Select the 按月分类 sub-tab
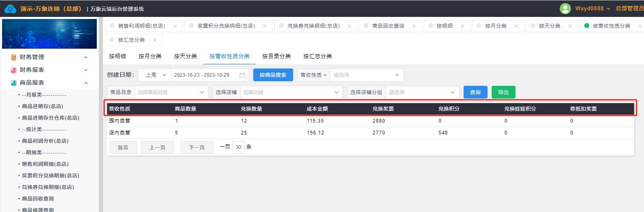Screen dimensions: 644x212 150,56
